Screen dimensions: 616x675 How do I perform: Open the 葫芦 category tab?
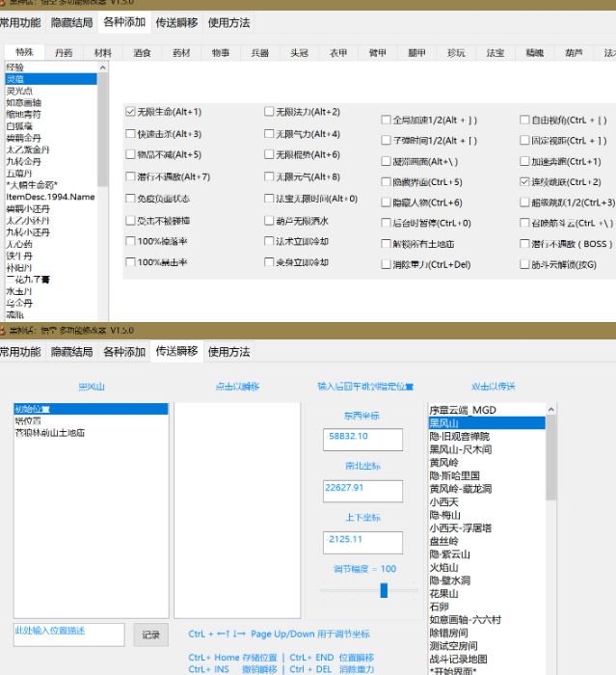click(x=574, y=52)
